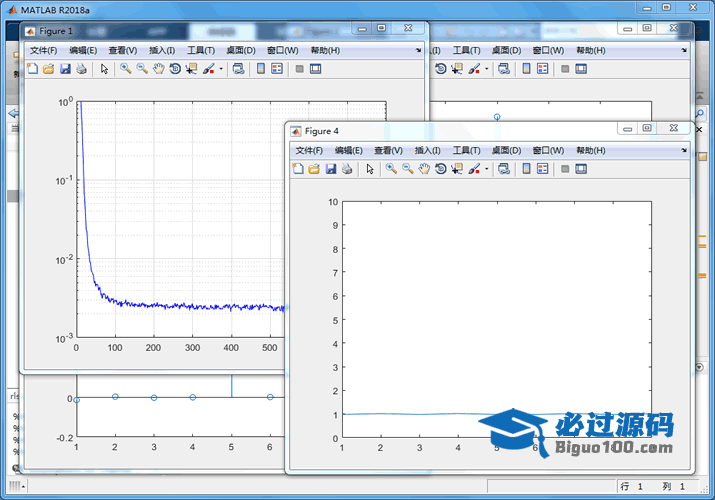
Task: Click Hide Plot Tools icon in Figure 4
Action: [565, 169]
